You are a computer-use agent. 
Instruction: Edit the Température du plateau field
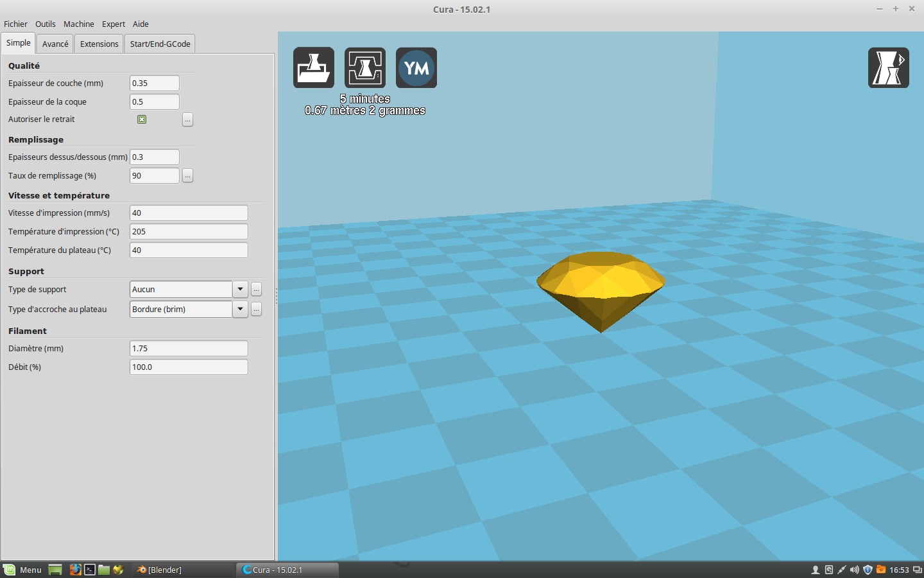(189, 250)
